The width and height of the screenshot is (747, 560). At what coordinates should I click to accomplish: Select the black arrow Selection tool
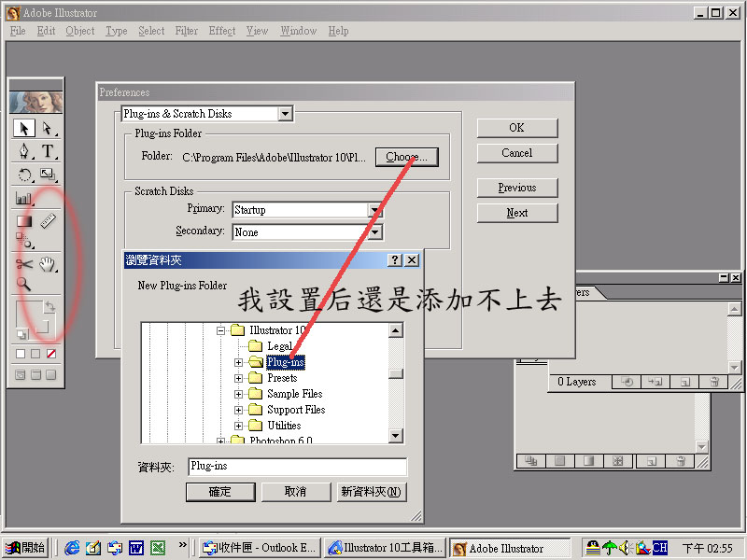24,129
